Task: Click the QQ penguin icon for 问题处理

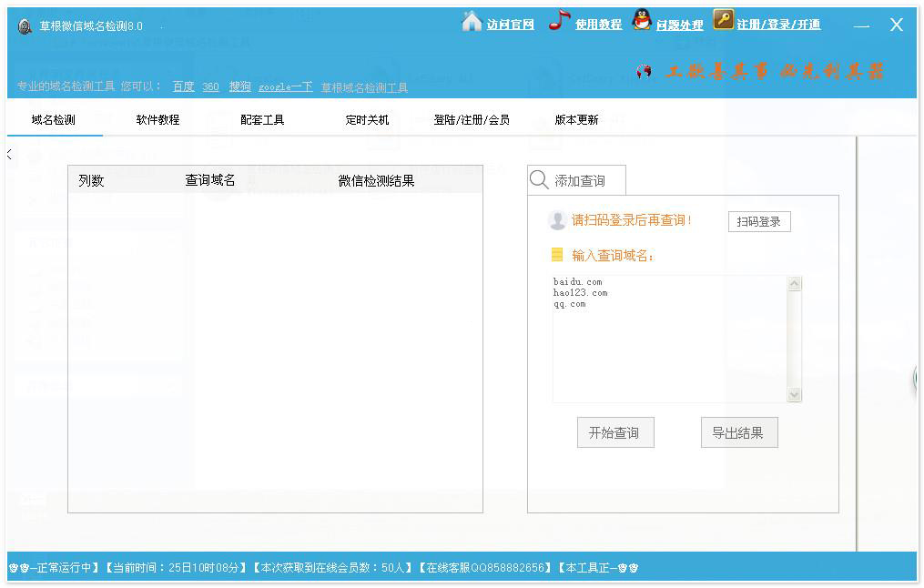Action: [x=642, y=23]
